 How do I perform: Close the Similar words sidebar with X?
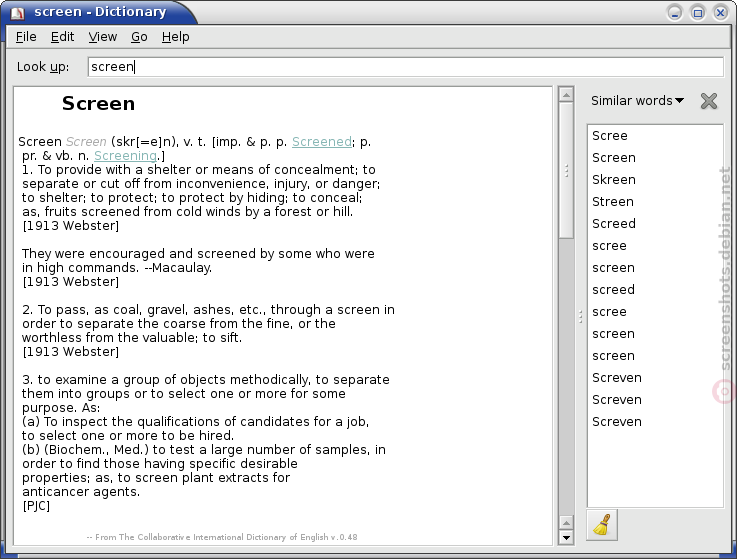coord(709,101)
